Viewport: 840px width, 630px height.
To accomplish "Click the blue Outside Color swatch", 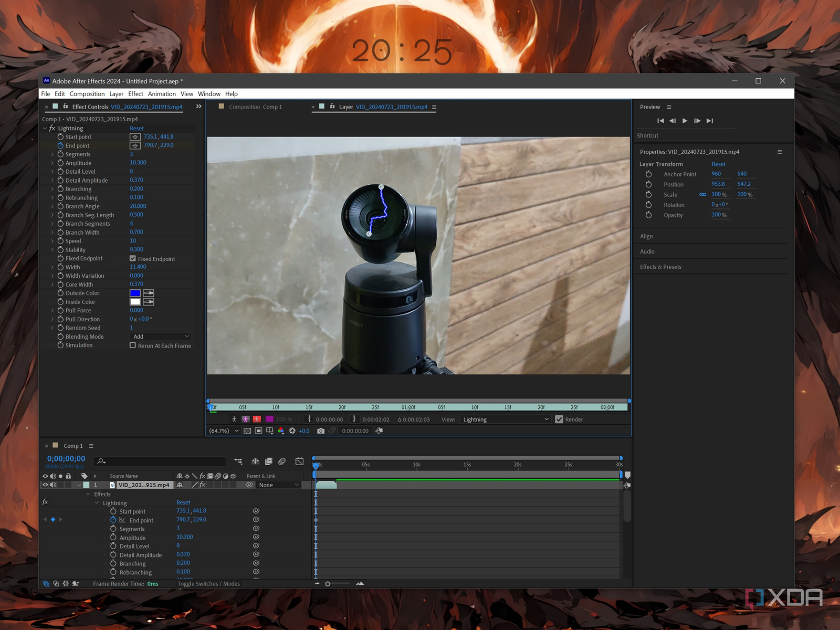I will [x=135, y=293].
